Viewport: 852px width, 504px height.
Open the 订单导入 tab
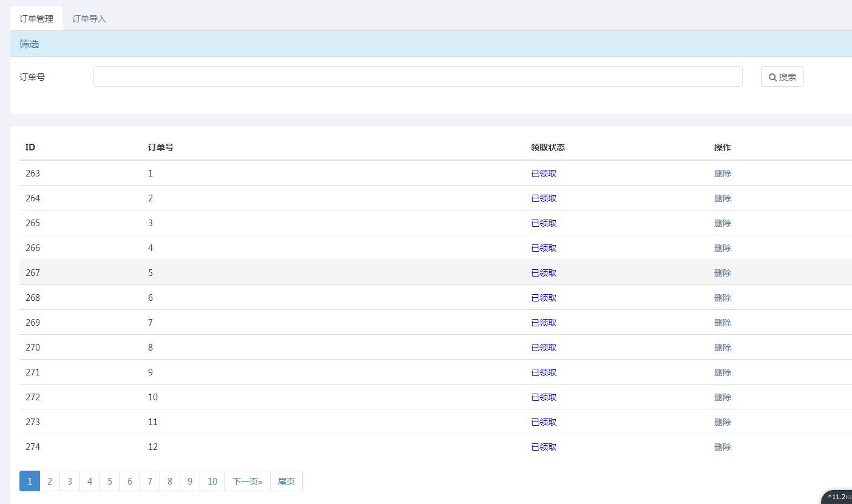89,19
